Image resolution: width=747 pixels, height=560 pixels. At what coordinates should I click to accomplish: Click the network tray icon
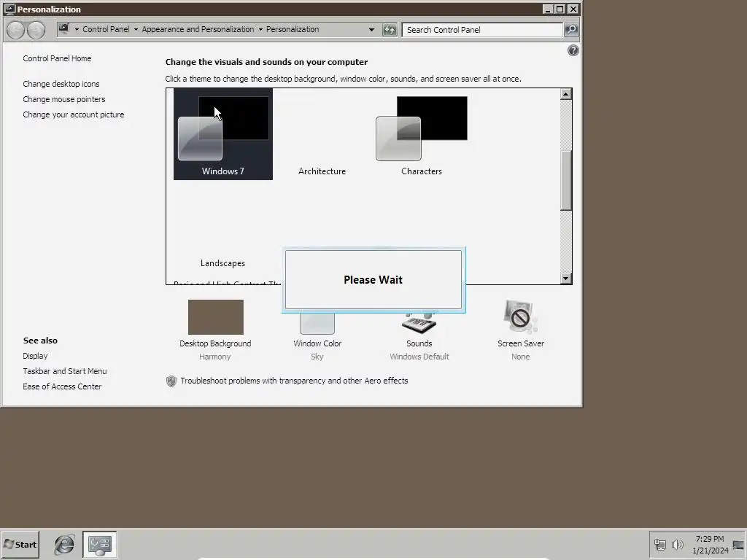click(x=659, y=544)
